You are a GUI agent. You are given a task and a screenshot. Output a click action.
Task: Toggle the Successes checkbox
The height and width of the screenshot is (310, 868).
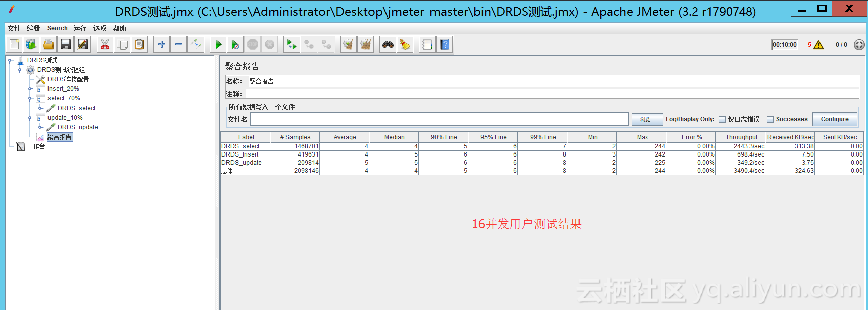coord(770,120)
